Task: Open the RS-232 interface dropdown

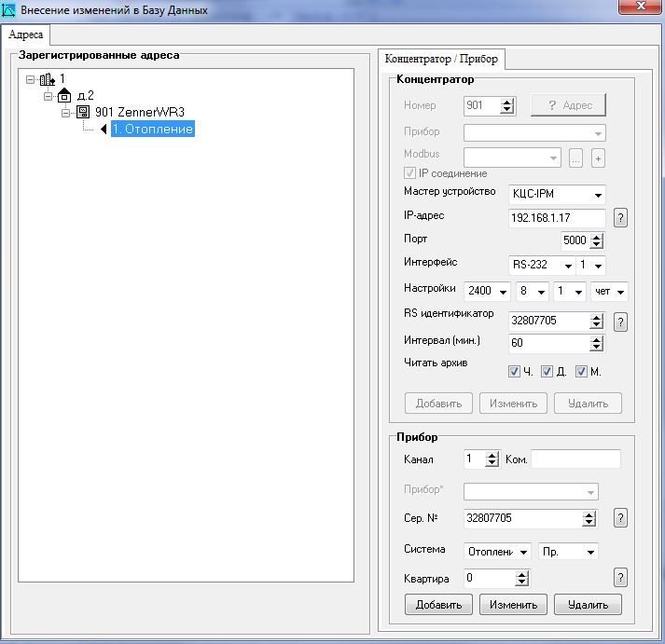Action: point(567,266)
